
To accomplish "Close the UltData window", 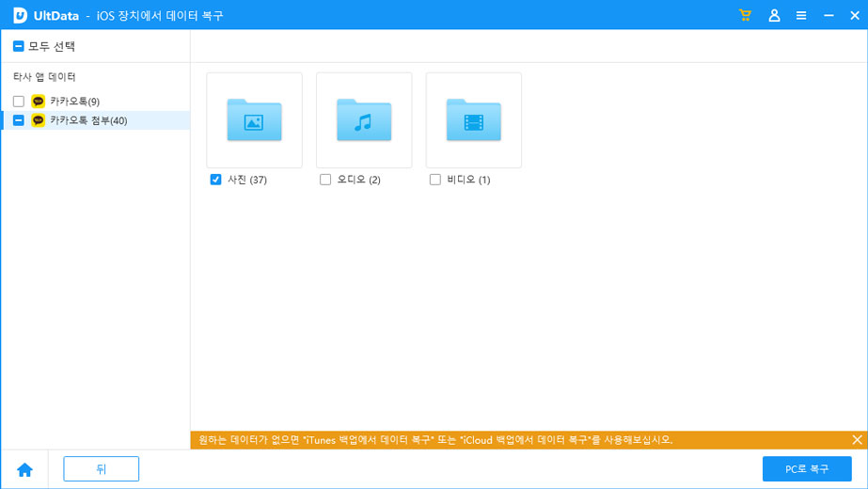I will (855, 15).
